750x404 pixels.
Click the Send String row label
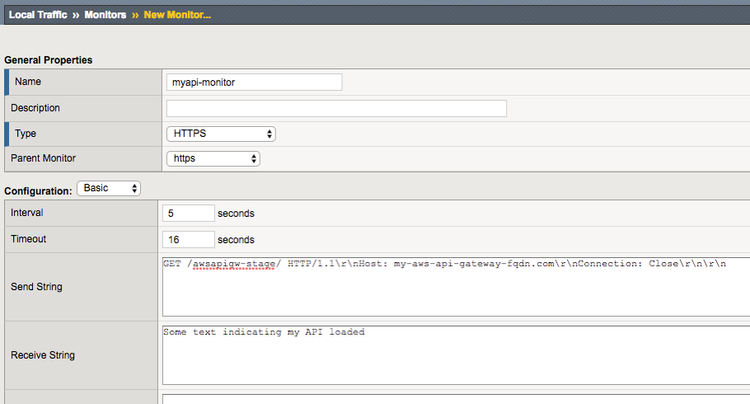click(38, 286)
